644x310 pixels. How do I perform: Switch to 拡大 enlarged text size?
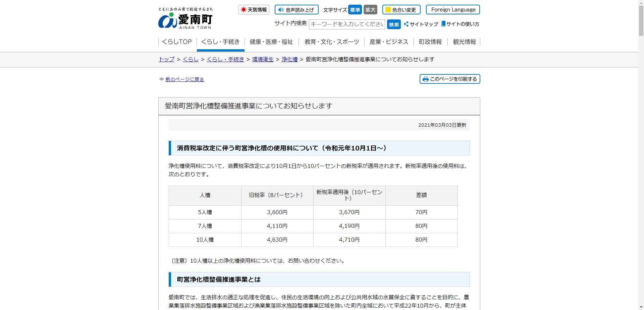coord(370,10)
